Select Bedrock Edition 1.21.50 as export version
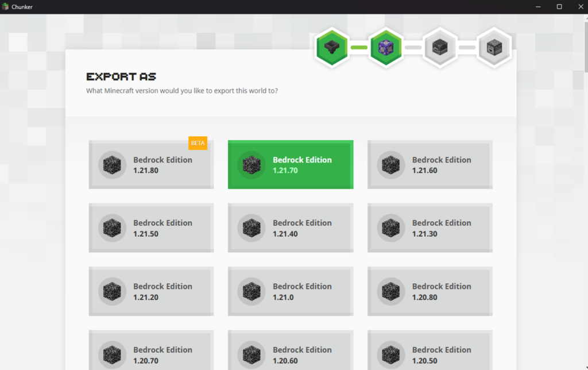Screen dimensions: 588x370 point(151,228)
